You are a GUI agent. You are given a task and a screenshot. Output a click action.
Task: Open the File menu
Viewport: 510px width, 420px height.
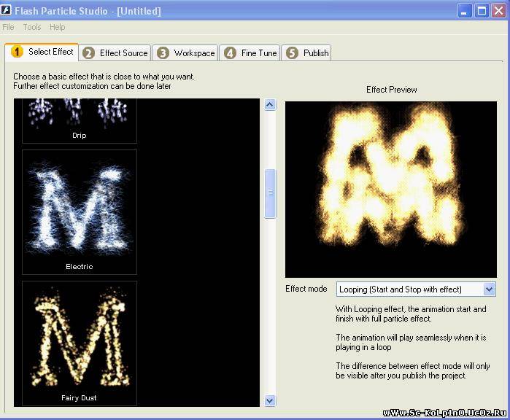[8, 27]
